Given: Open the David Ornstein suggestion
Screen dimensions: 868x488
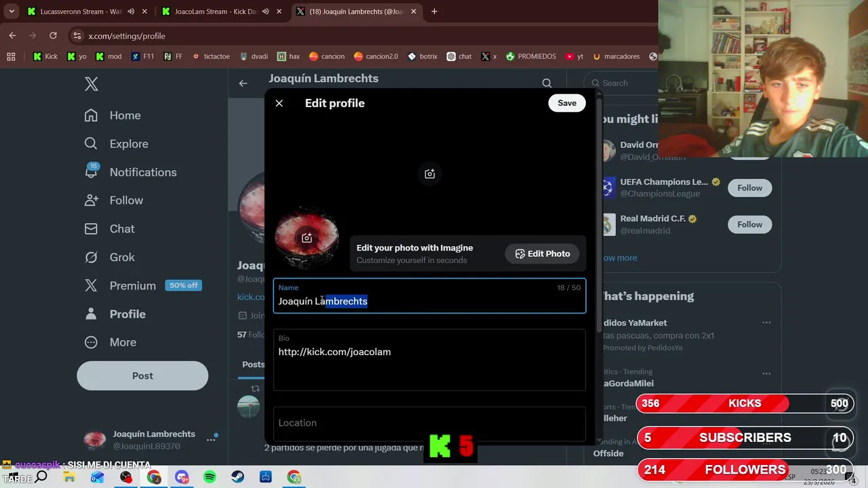Looking at the screenshot, I should [637, 150].
